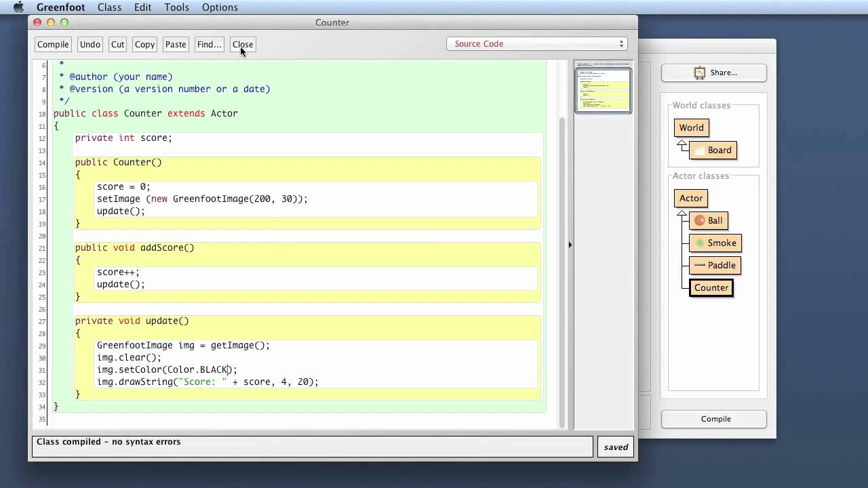Image resolution: width=868 pixels, height=488 pixels.
Task: Open the Tools menu
Action: pyautogui.click(x=176, y=7)
